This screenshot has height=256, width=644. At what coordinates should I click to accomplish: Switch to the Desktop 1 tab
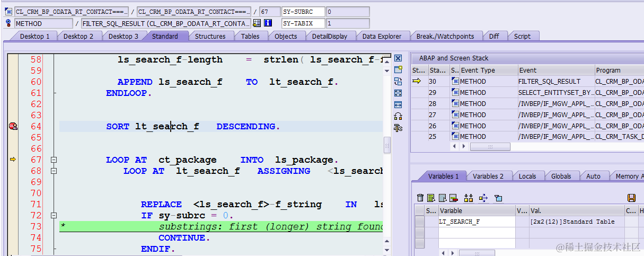coord(35,36)
